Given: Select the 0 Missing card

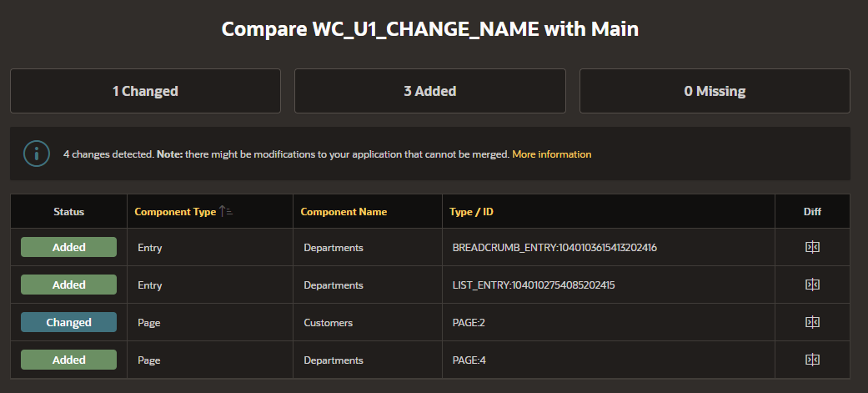Looking at the screenshot, I should coord(715,91).
